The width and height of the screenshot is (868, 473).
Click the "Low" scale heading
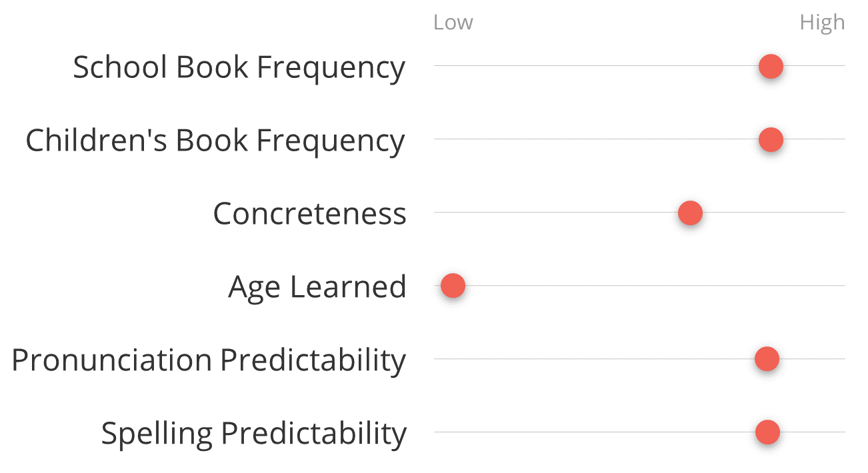pos(453,23)
